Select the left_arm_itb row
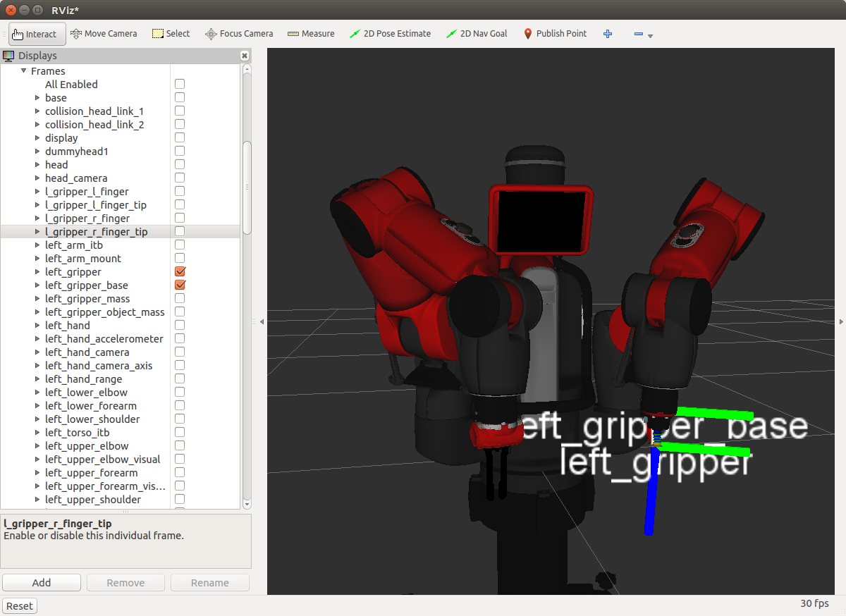 120,245
